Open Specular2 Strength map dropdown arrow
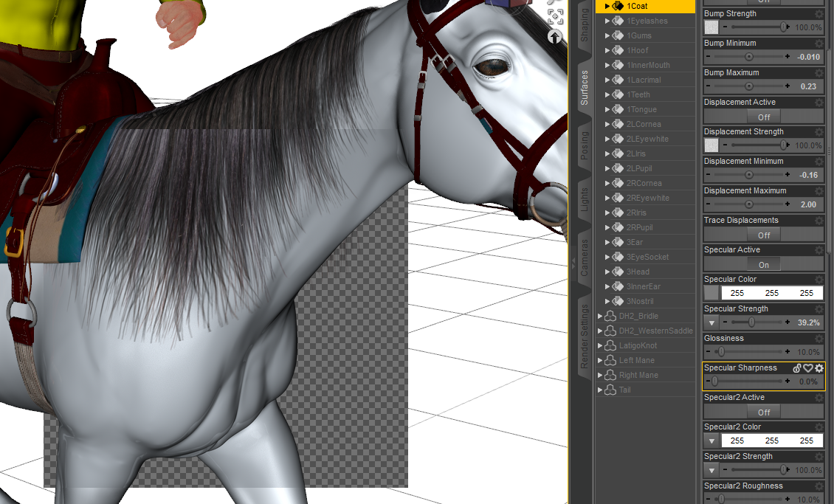The image size is (834, 504). (x=711, y=470)
